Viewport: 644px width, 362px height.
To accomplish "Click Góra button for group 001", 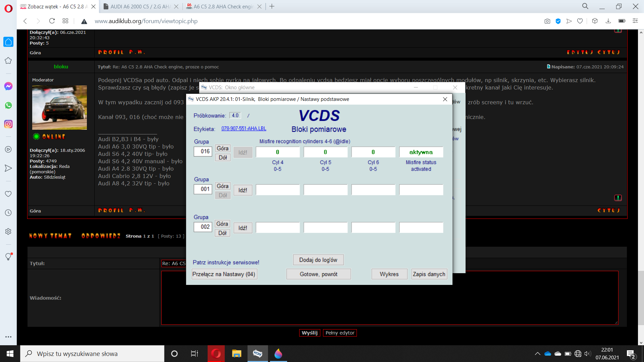I will [223, 186].
